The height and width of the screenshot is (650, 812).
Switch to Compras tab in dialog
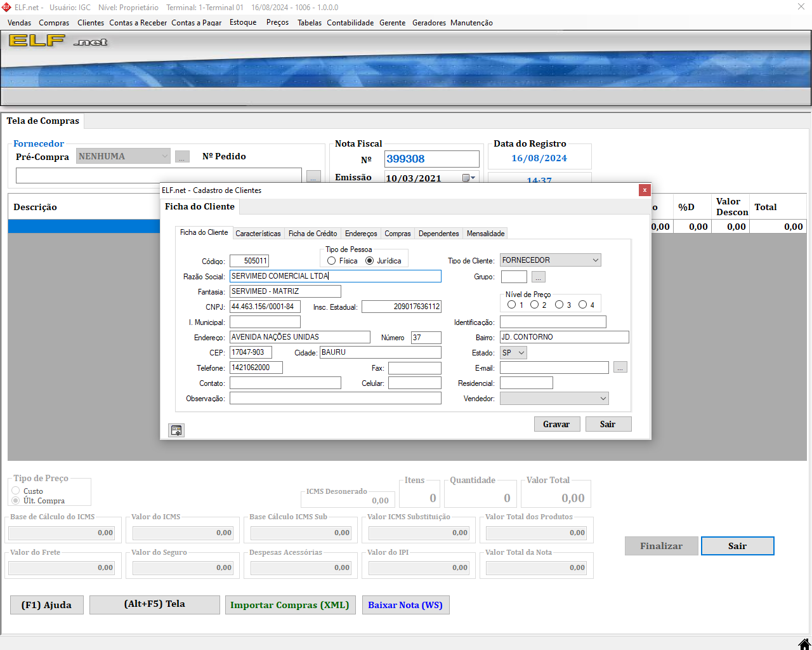[x=398, y=234]
